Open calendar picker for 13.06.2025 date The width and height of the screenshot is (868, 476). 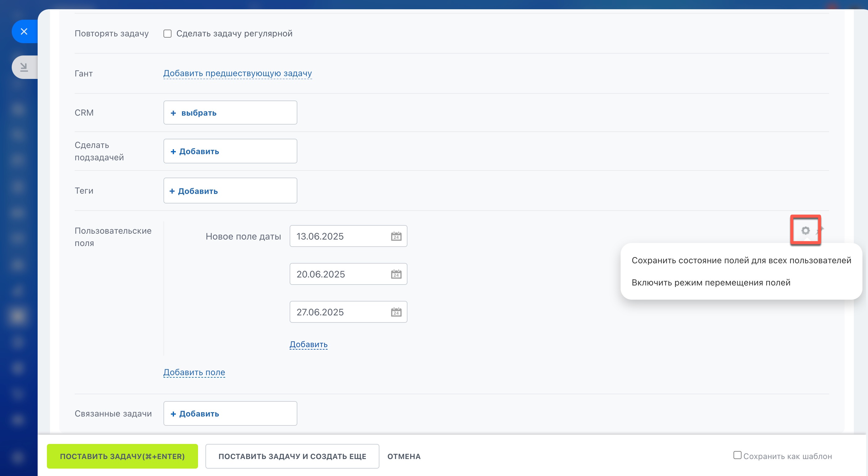pyautogui.click(x=396, y=236)
